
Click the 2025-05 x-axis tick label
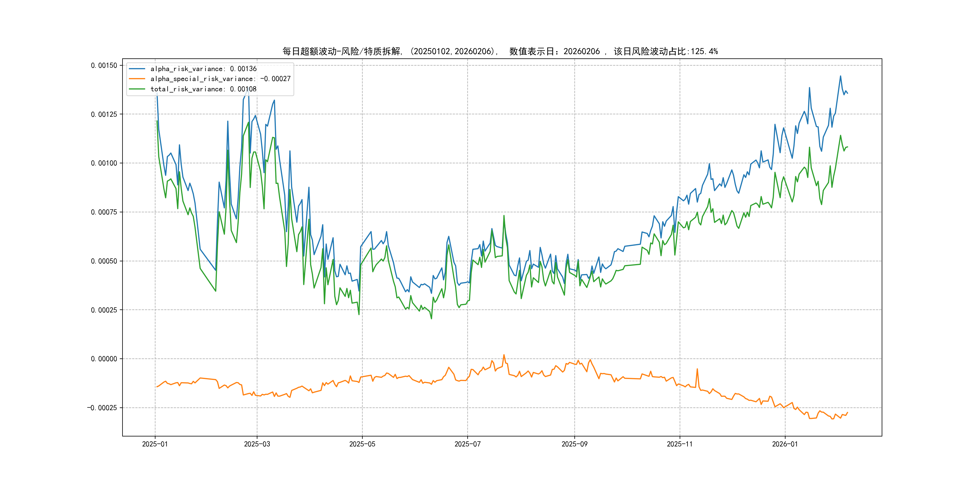(x=362, y=444)
